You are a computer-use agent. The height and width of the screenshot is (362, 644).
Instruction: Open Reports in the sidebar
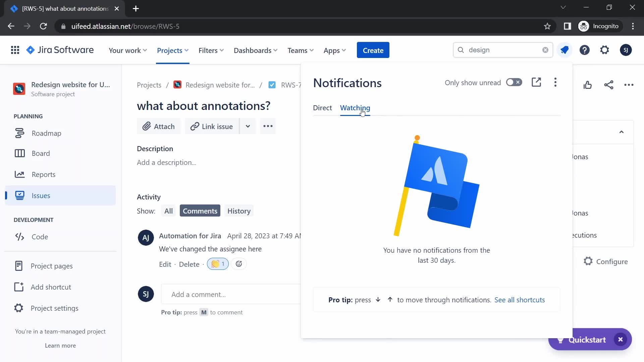[x=60, y=175]
